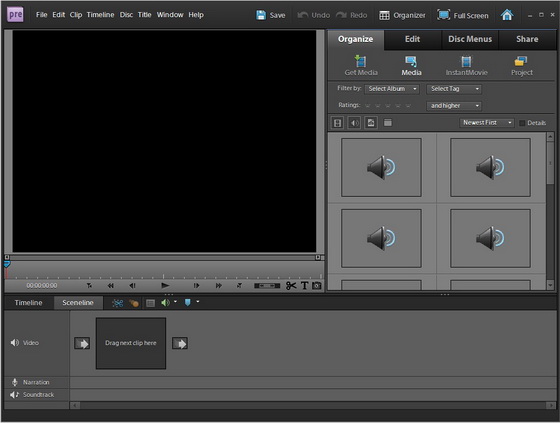The image size is (560, 423).
Task: Step forward one frame
Action: tap(196, 285)
